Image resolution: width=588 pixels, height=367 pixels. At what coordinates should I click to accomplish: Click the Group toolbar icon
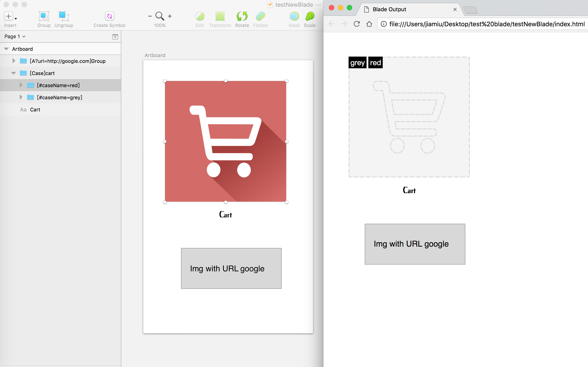(44, 16)
